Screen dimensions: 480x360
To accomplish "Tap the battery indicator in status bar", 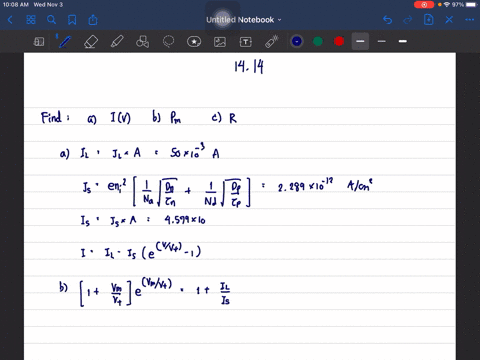I will (x=471, y=5).
